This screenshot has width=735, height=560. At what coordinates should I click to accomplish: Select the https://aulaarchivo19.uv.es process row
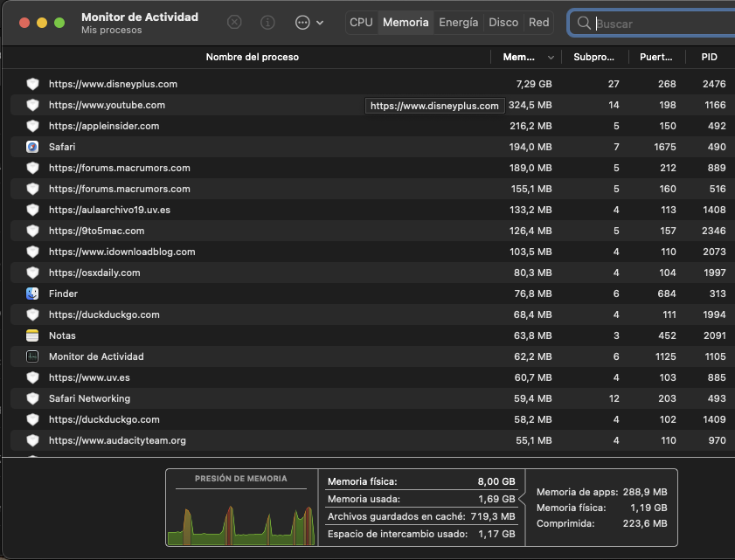point(372,210)
